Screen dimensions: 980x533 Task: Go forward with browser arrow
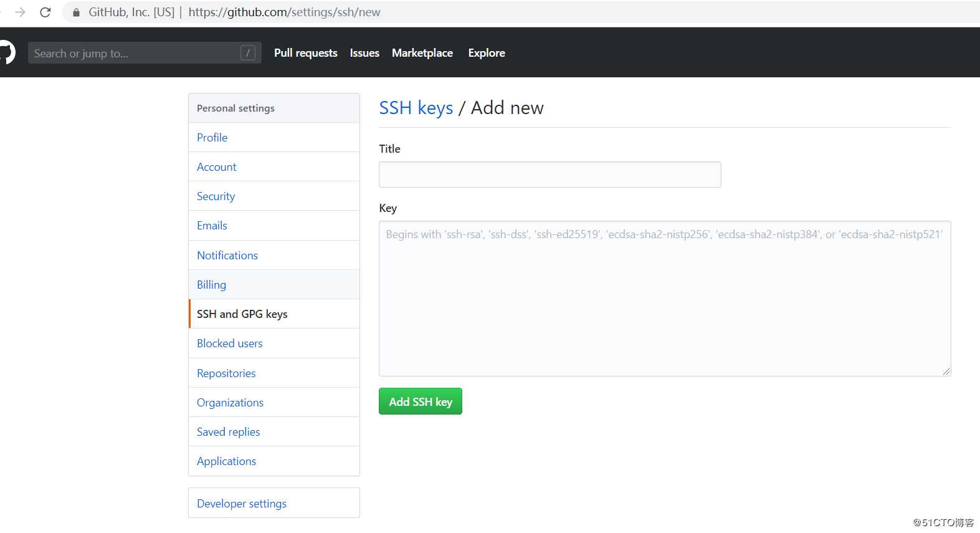[x=21, y=12]
